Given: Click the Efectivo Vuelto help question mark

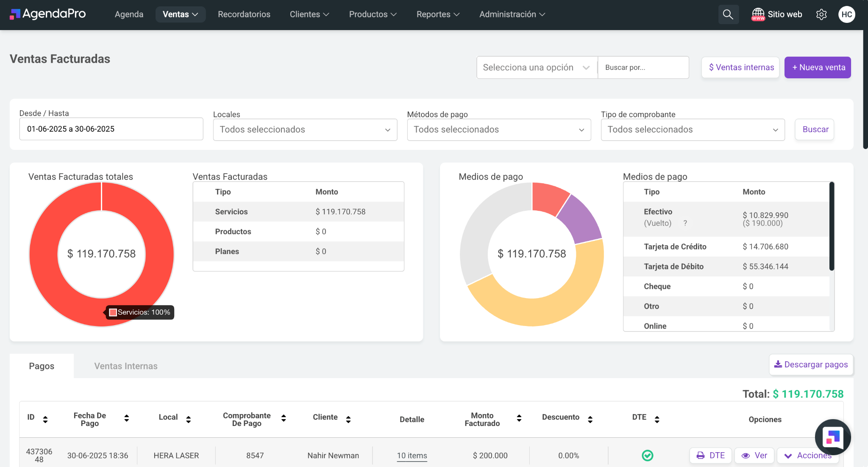Looking at the screenshot, I should (685, 223).
